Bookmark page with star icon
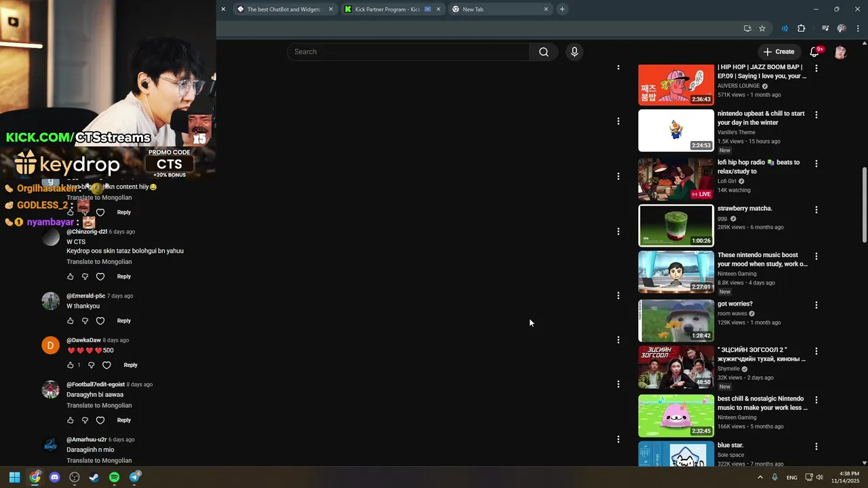868x488 pixels. (x=762, y=28)
